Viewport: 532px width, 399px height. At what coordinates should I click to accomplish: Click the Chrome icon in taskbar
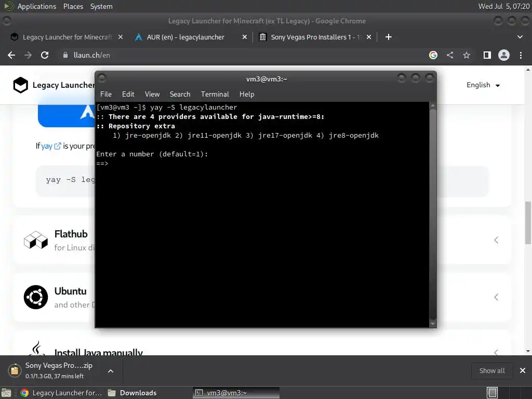tap(24, 393)
